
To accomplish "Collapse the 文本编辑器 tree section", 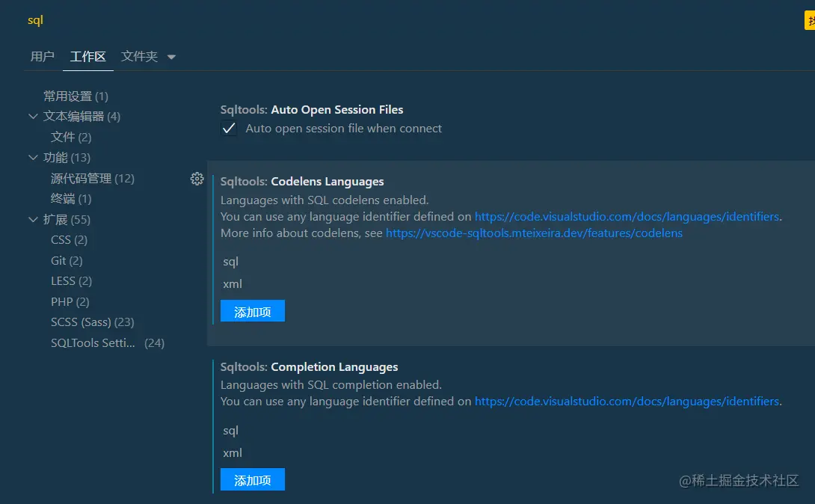I will pyautogui.click(x=33, y=117).
